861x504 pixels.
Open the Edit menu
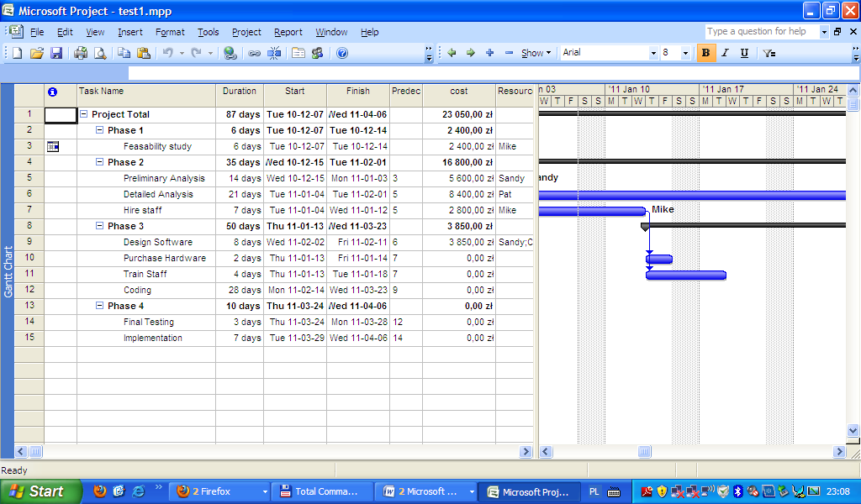[65, 32]
